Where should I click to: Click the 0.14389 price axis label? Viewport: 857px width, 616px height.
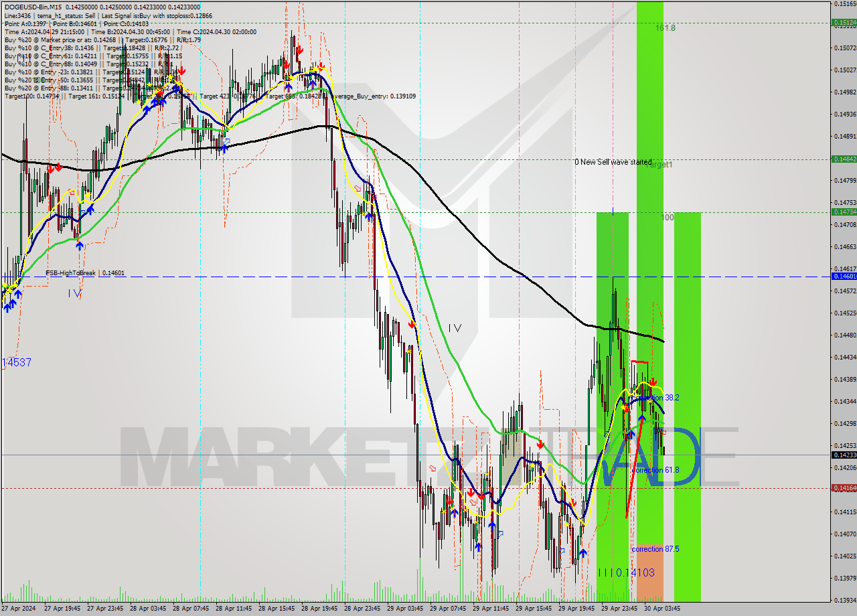click(845, 379)
